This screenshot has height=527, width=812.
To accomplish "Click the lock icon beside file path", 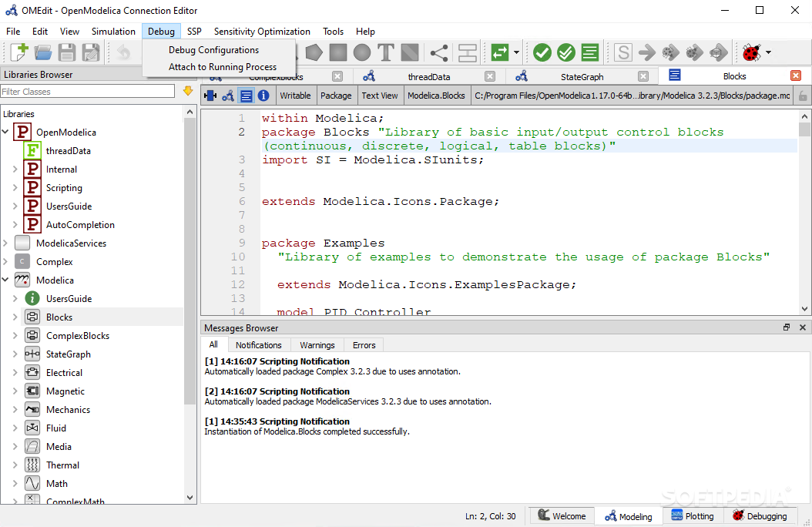I will pos(803,96).
